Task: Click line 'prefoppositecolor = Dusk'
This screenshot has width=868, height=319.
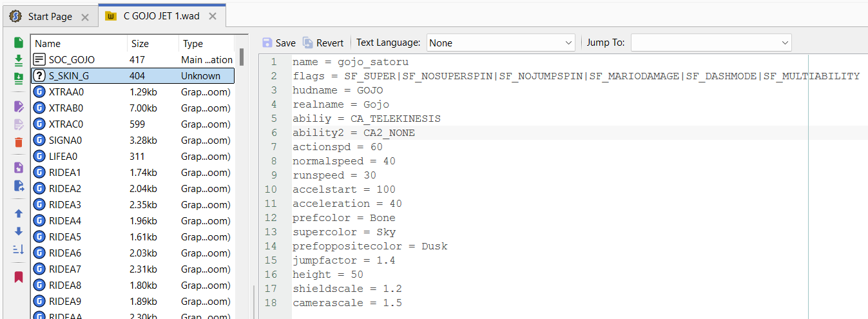Action: (x=370, y=246)
